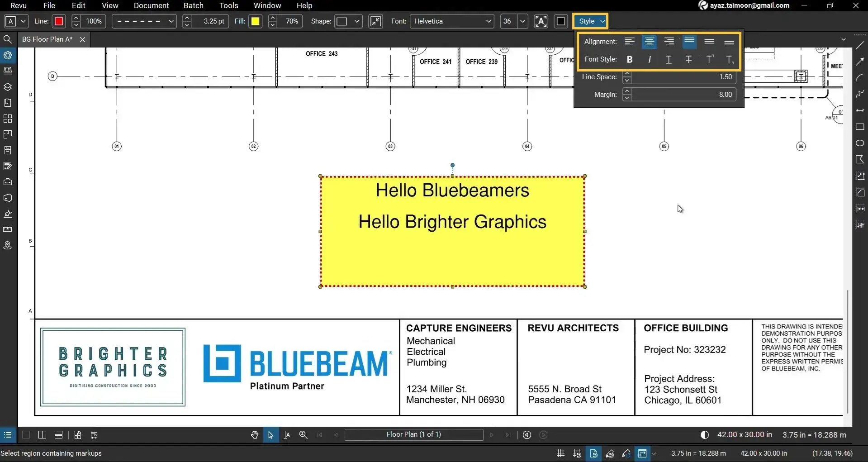The height and width of the screenshot is (462, 868).
Task: Select the Rectangle markup tool
Action: point(860,127)
